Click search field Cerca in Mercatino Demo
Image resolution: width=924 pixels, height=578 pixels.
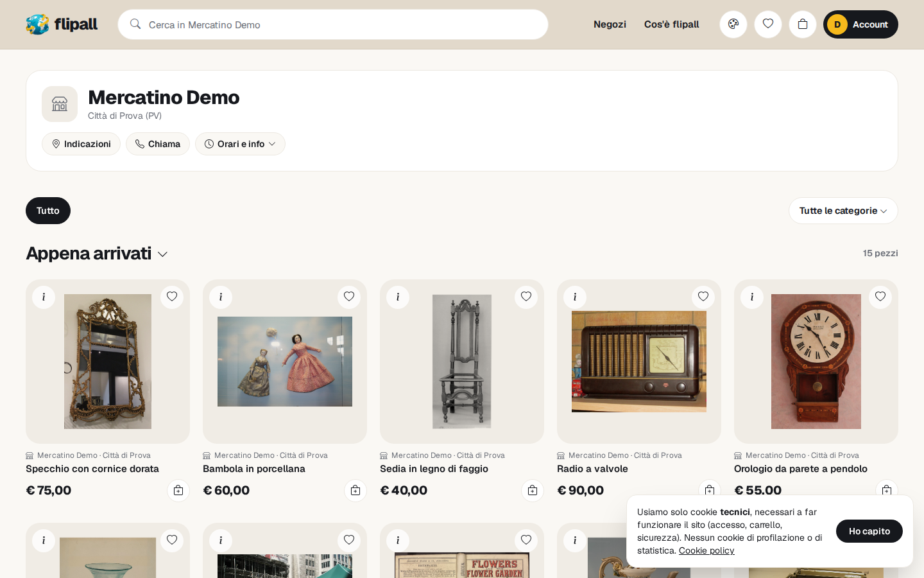pos(333,24)
